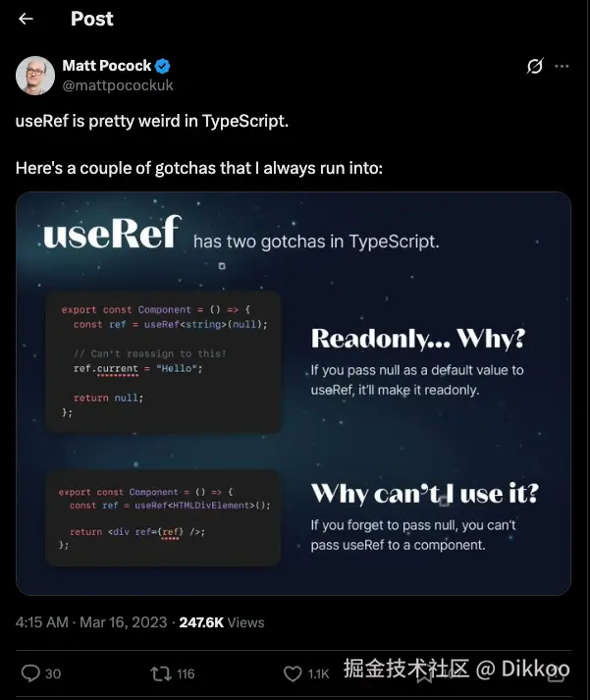Click the blue verified badge
This screenshot has width=590, height=700.
pos(163,66)
